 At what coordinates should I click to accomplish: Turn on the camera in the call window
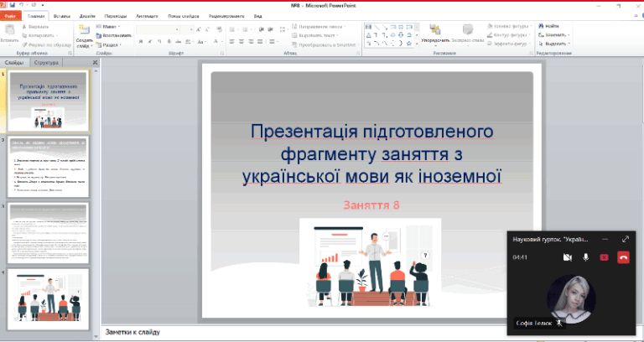tap(568, 257)
